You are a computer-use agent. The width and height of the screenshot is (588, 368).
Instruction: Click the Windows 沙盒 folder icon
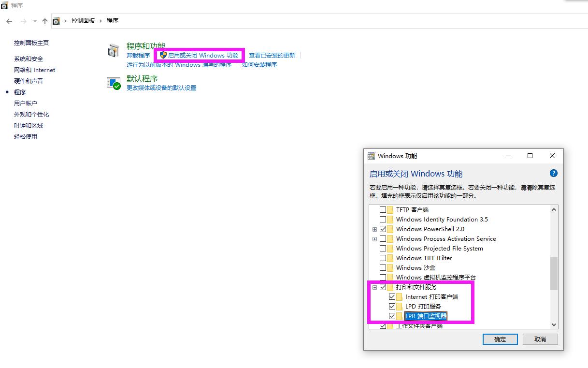390,268
